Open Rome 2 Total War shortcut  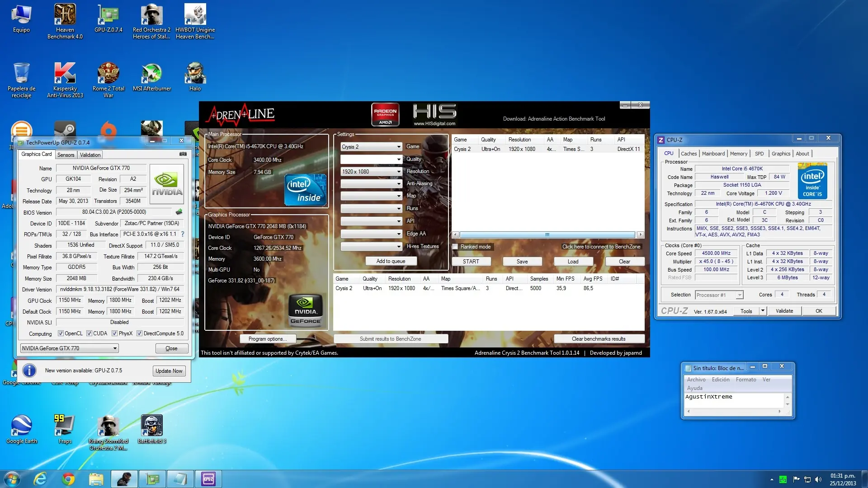tap(108, 80)
